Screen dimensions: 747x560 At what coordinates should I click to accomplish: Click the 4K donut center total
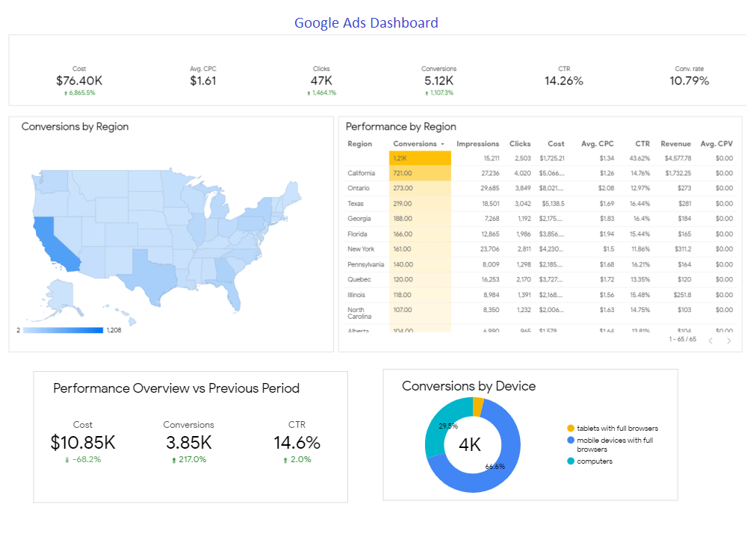(x=470, y=445)
